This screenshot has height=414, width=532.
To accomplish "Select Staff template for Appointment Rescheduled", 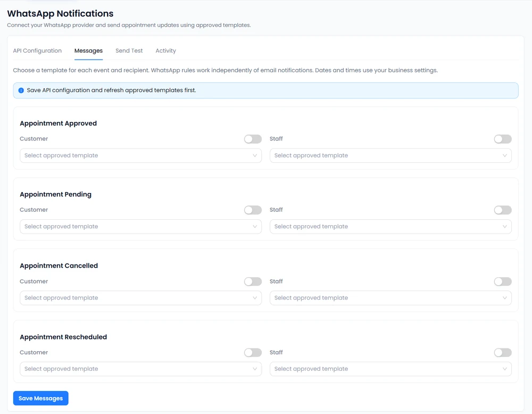I will pyautogui.click(x=390, y=369).
